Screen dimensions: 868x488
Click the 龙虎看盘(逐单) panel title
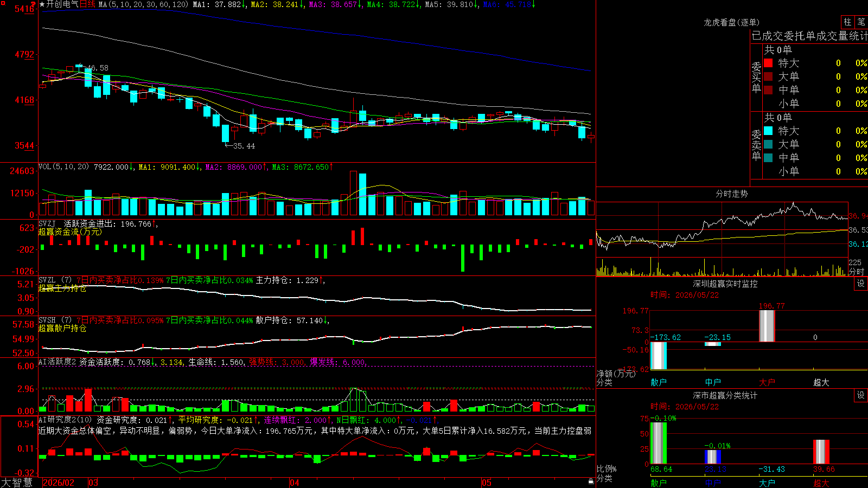click(731, 22)
